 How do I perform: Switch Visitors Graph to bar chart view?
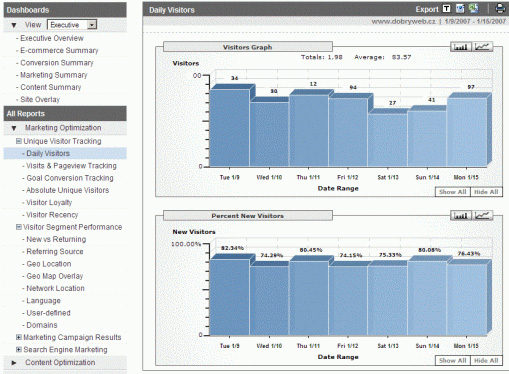461,47
